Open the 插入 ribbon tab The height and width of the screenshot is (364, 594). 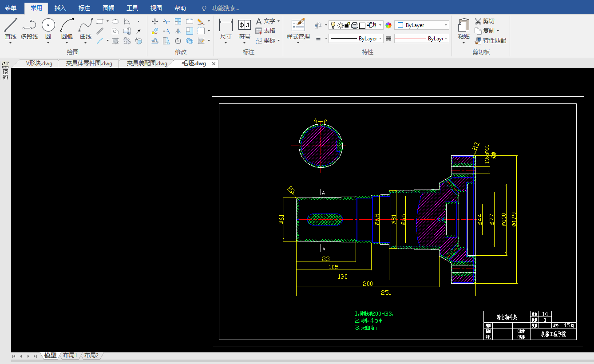pos(60,8)
